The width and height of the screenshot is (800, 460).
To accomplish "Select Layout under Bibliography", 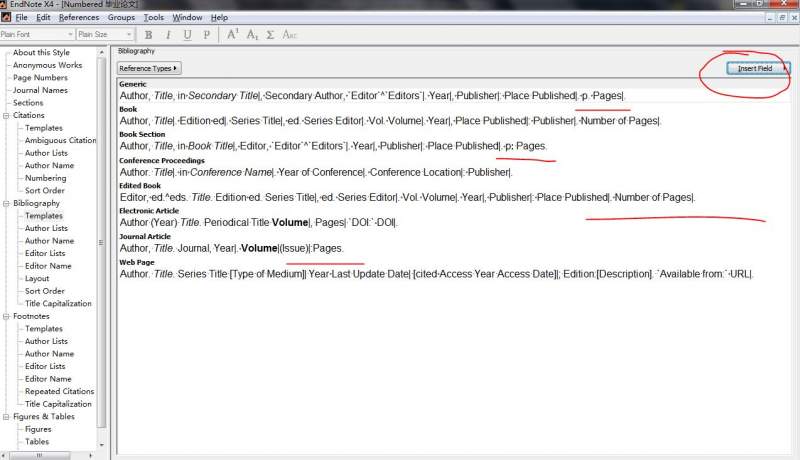I will (37, 278).
